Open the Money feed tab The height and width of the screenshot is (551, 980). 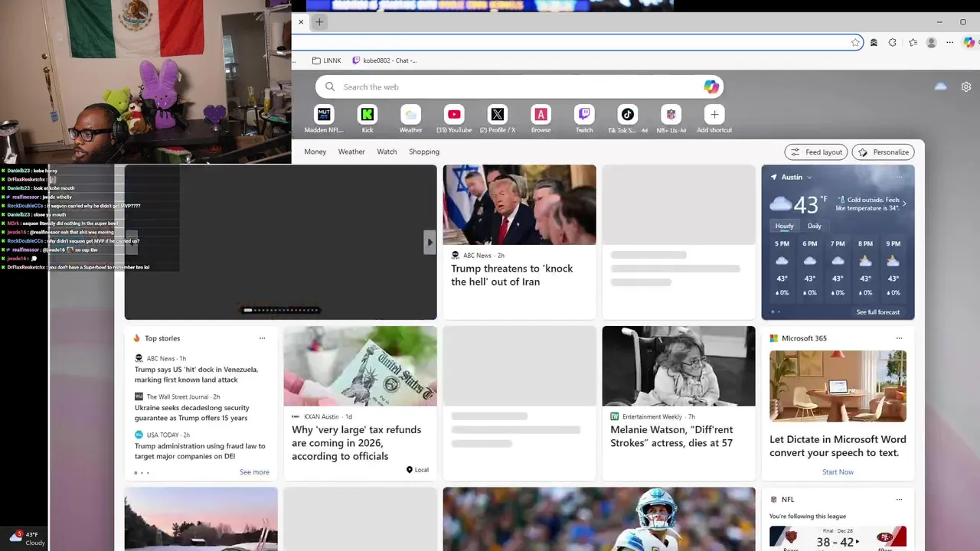[315, 152]
